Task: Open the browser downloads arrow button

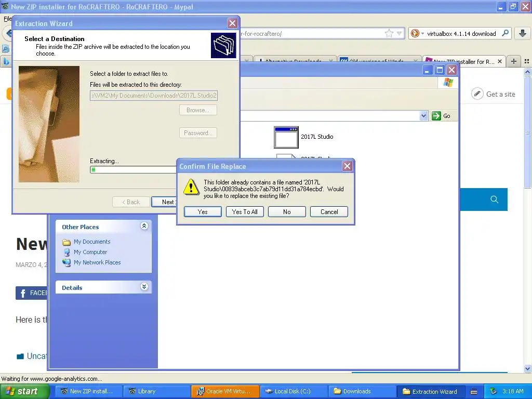Action: (x=523, y=33)
